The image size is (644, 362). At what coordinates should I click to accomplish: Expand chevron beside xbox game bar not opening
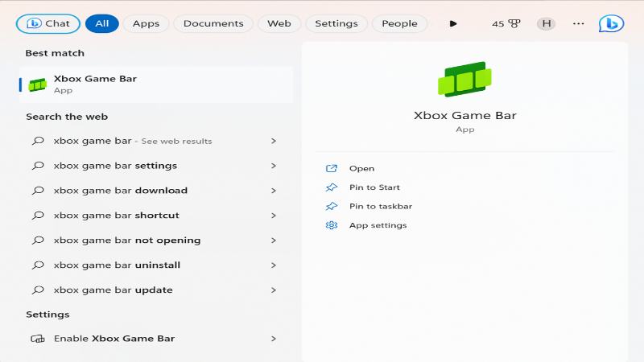(274, 240)
